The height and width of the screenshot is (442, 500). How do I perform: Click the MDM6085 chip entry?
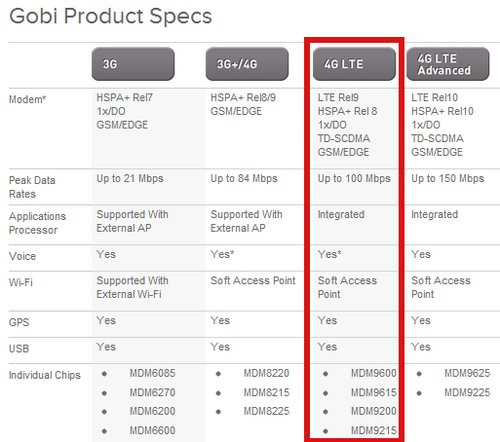click(x=152, y=373)
